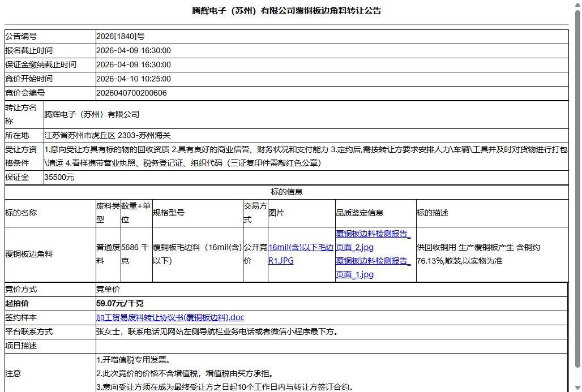Click the trade method cell 公开竞价
This screenshot has width=582, height=392.
pos(256,255)
